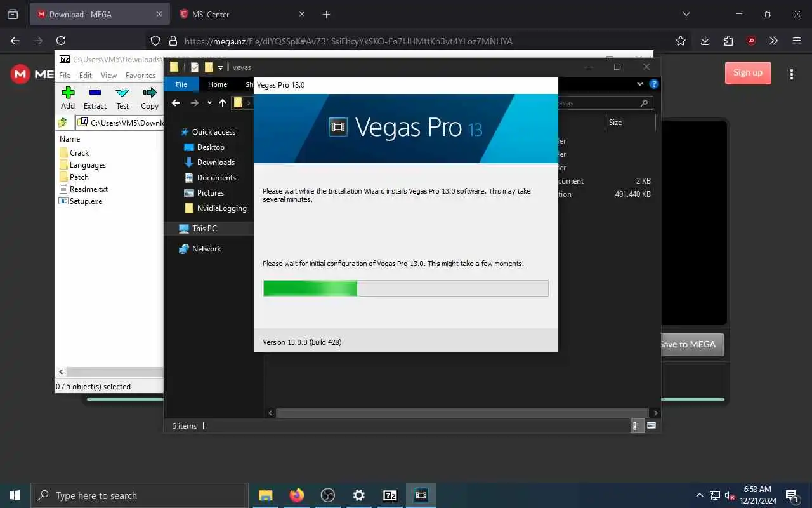812x508 pixels.
Task: Open the Home tab in File Explorer
Action: click(218, 84)
